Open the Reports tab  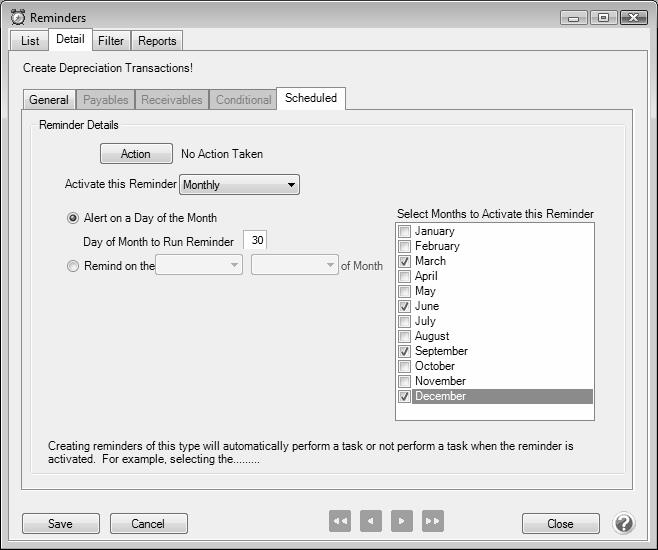157,41
